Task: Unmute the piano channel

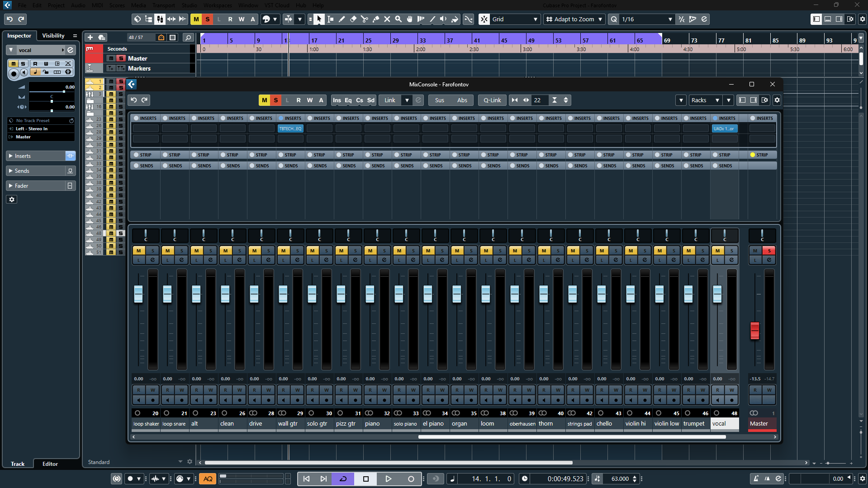Action: [370, 251]
